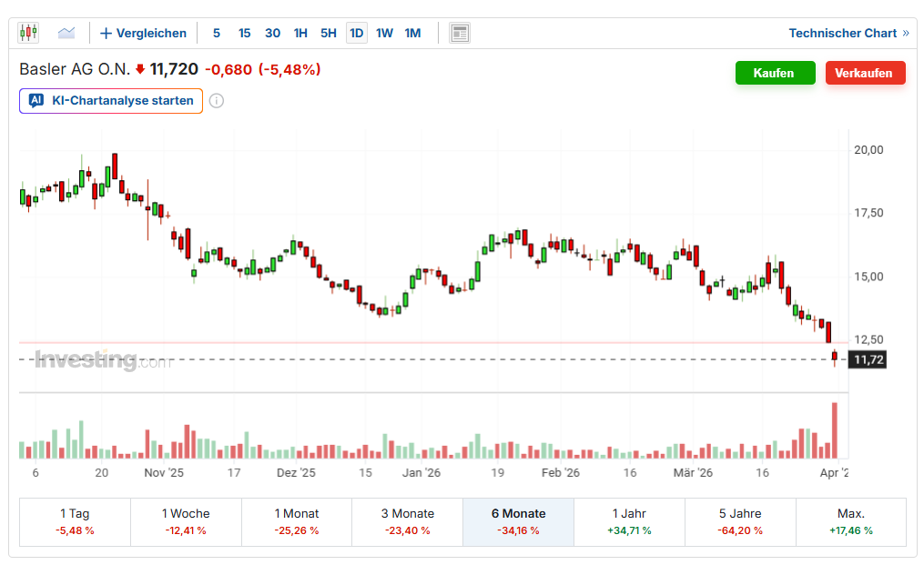Open the news overlay icon in toolbar
The width and height of the screenshot is (924, 565).
pyautogui.click(x=460, y=33)
